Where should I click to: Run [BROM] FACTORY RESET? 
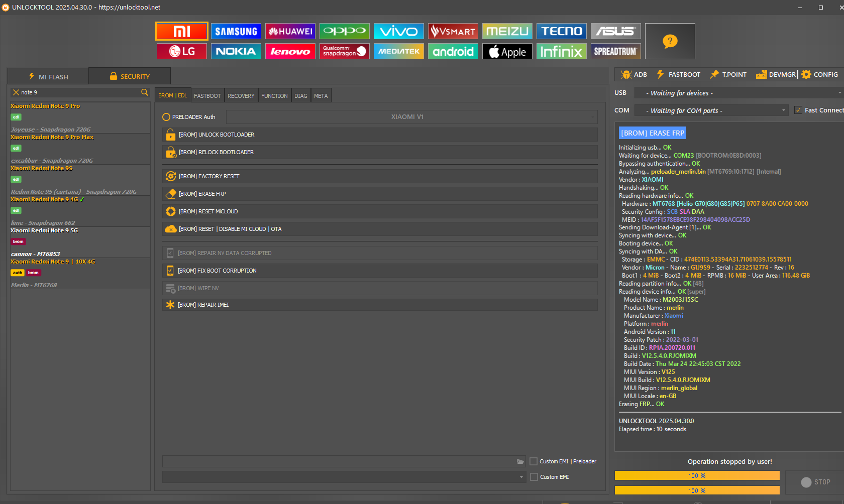point(380,176)
